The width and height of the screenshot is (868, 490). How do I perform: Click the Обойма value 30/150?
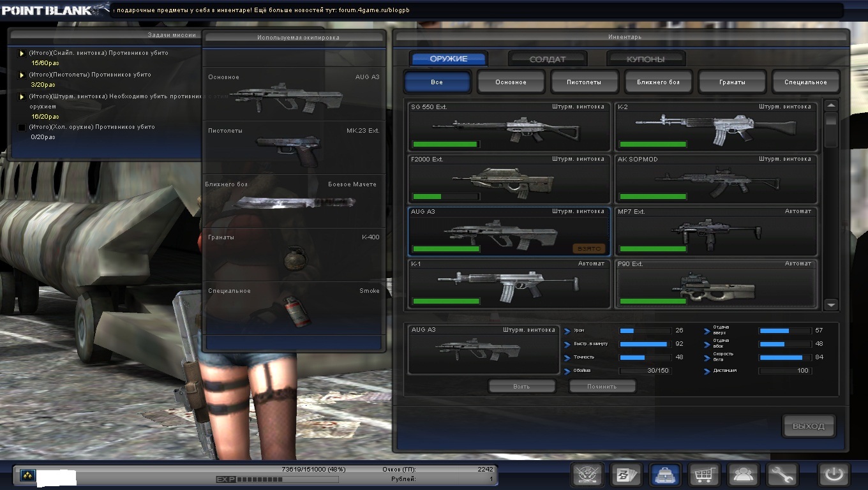click(658, 371)
